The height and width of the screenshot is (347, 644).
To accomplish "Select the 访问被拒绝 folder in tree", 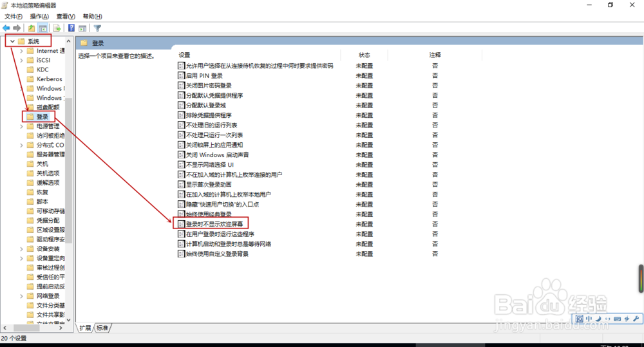I will [x=50, y=135].
